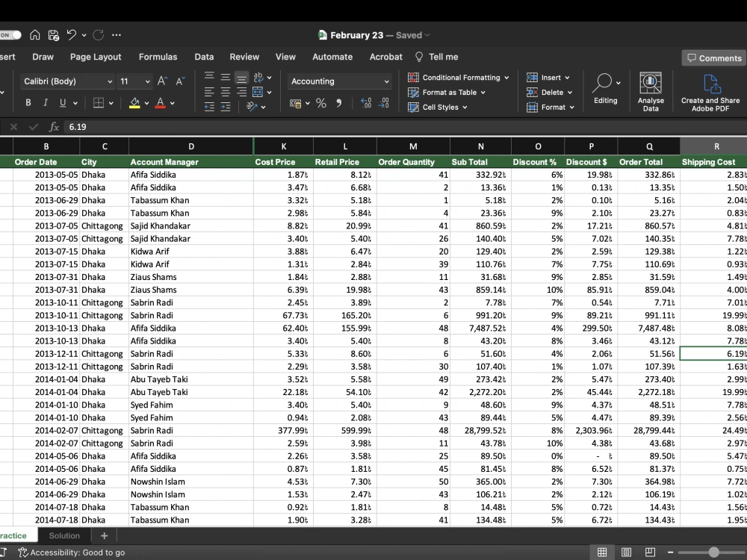Toggle Bold formatting
The image size is (747, 560).
coord(28,103)
